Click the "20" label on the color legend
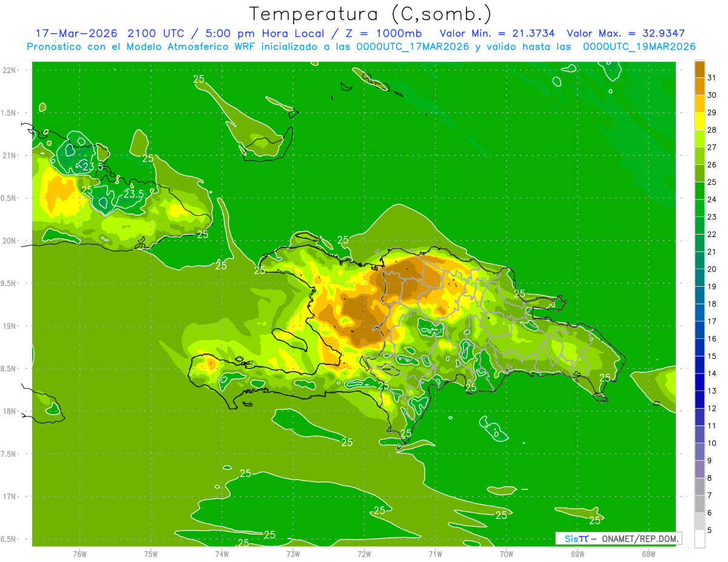Image resolution: width=728 pixels, height=562 pixels. pos(712,269)
